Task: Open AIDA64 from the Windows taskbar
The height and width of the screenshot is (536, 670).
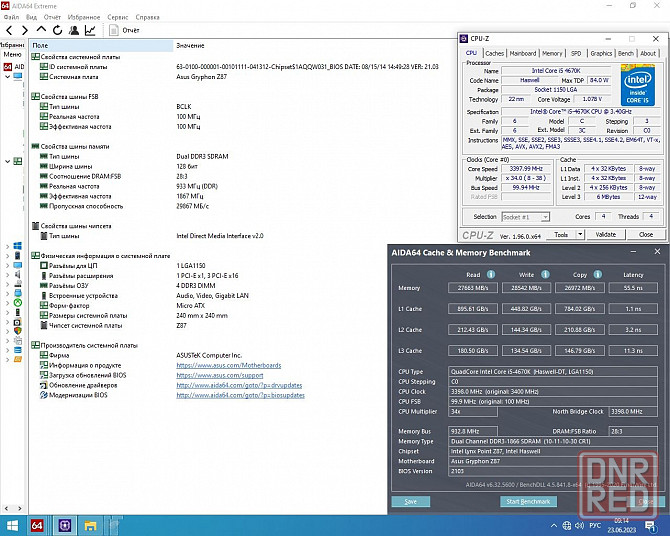Action: click(x=37, y=525)
